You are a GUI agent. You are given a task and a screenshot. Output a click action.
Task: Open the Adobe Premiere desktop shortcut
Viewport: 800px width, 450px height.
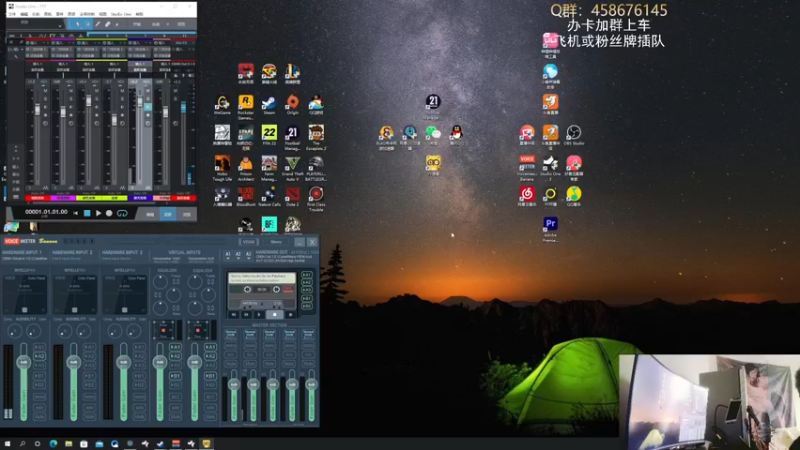coord(550,230)
